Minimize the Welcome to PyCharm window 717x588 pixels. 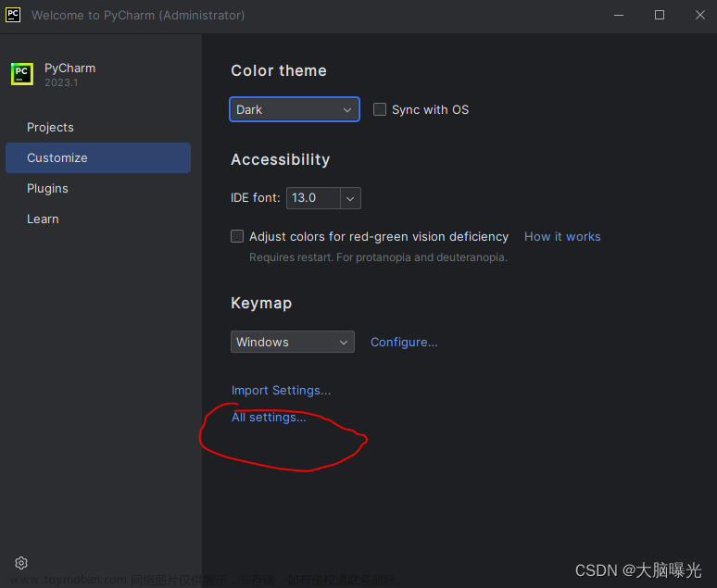click(619, 15)
